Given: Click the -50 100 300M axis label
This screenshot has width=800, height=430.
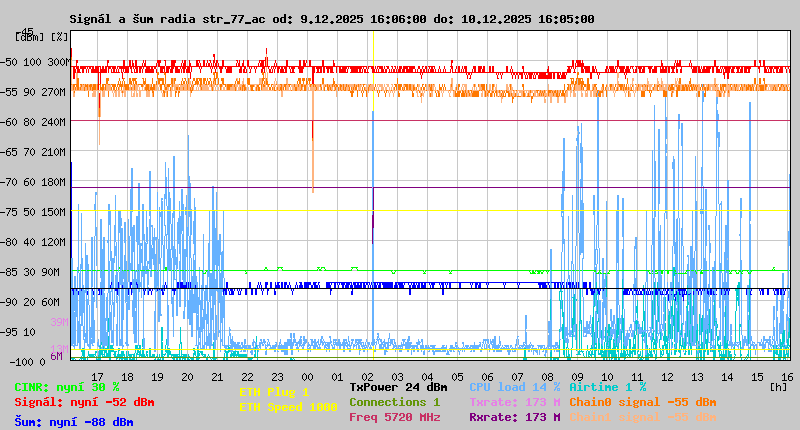Looking at the screenshot, I should (35, 62).
